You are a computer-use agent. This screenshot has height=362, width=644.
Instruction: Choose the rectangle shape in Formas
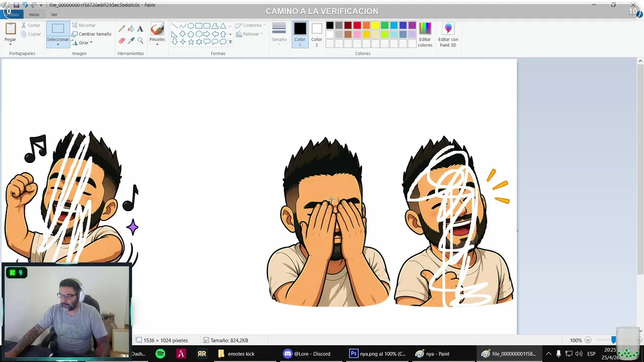(199, 26)
